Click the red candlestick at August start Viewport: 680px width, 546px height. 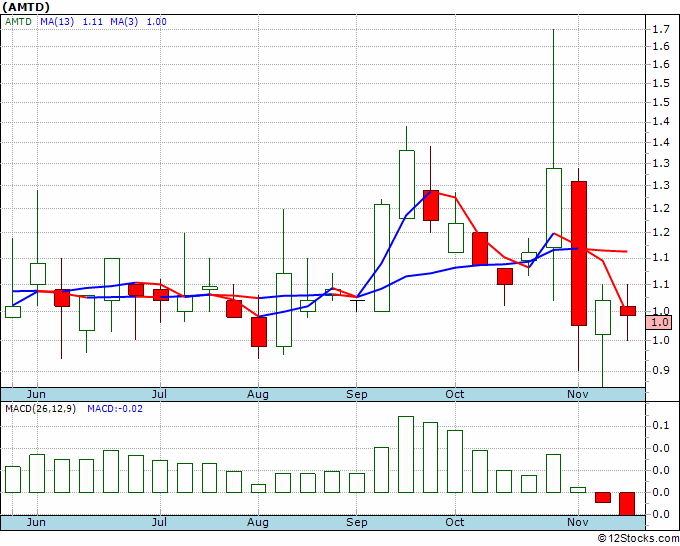[259, 332]
